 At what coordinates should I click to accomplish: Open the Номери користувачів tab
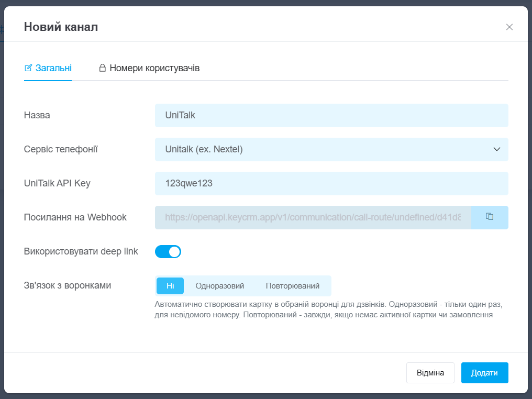[154, 68]
